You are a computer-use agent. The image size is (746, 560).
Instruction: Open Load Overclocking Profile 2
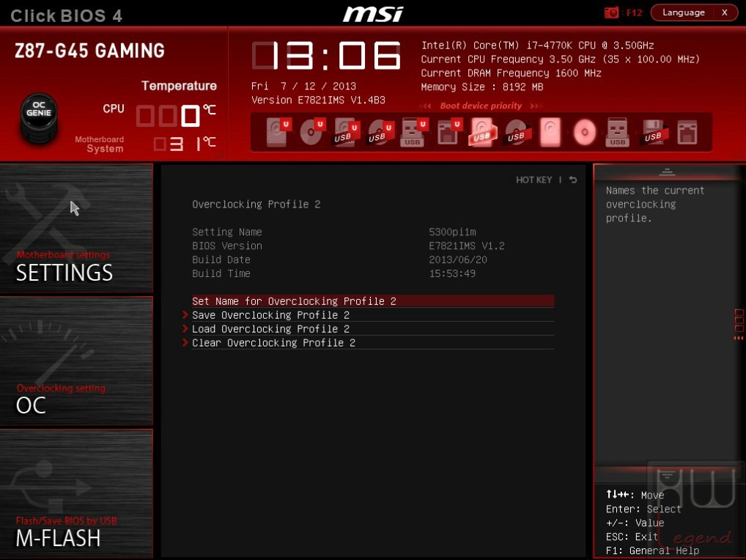(x=372, y=329)
